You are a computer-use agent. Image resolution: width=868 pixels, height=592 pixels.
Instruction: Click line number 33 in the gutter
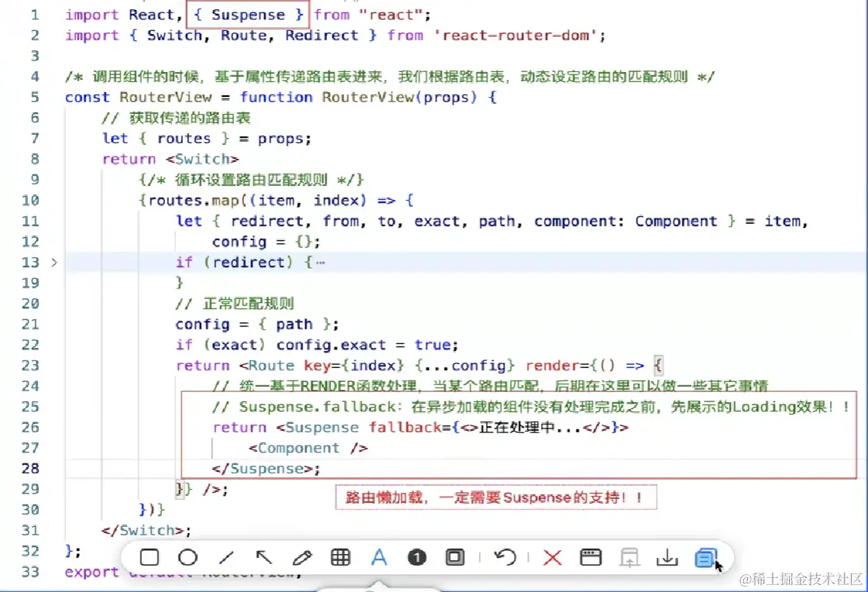30,572
